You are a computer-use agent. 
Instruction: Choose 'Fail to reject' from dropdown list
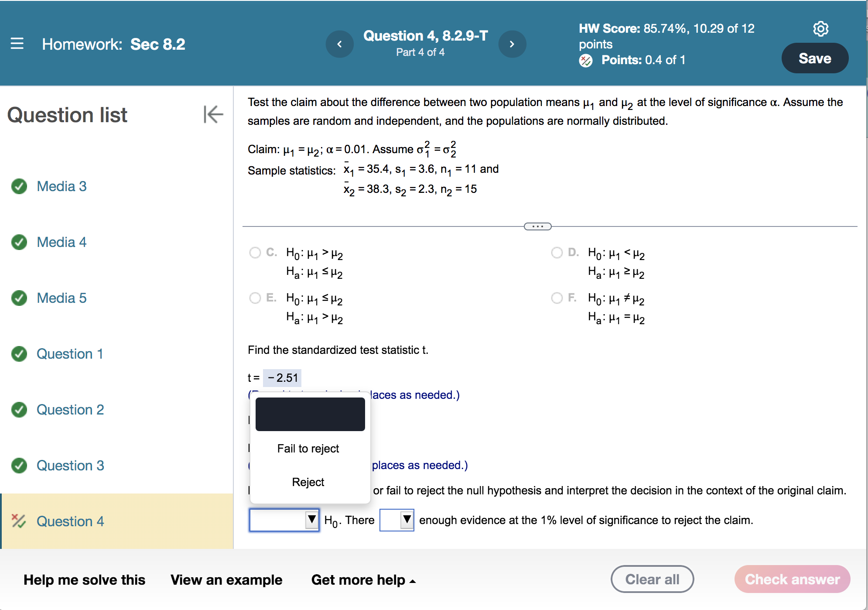(x=308, y=449)
